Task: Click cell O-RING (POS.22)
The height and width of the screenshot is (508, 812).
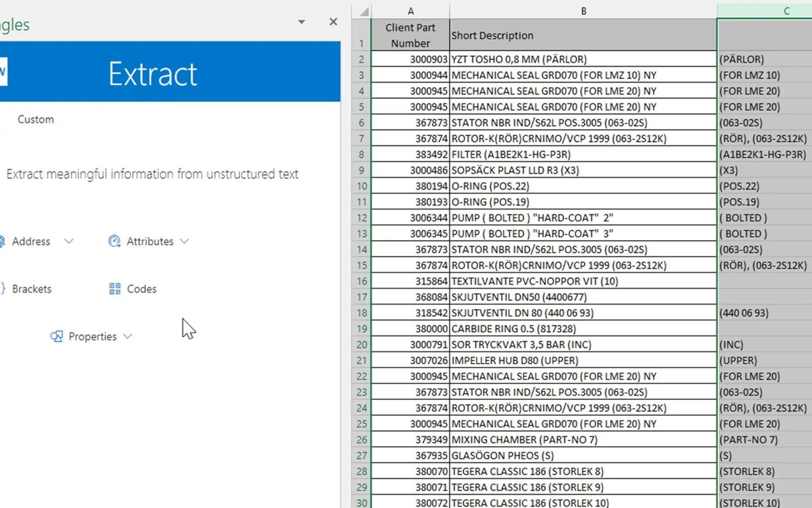Action: click(x=583, y=186)
